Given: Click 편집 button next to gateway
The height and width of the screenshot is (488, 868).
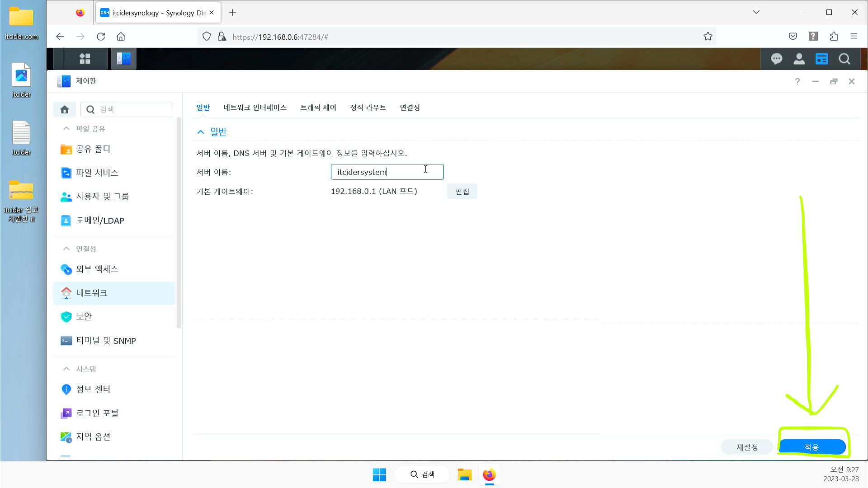Looking at the screenshot, I should (x=462, y=192).
